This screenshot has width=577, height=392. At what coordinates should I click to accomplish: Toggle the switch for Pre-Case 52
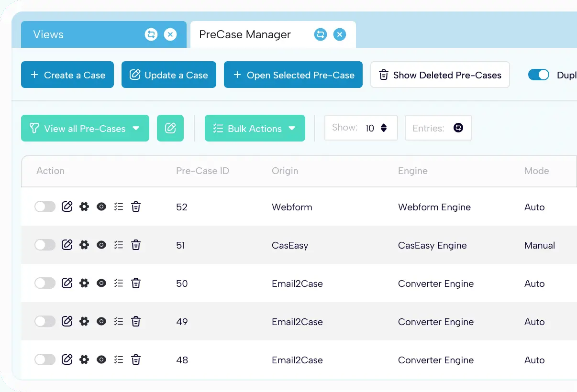click(x=45, y=207)
